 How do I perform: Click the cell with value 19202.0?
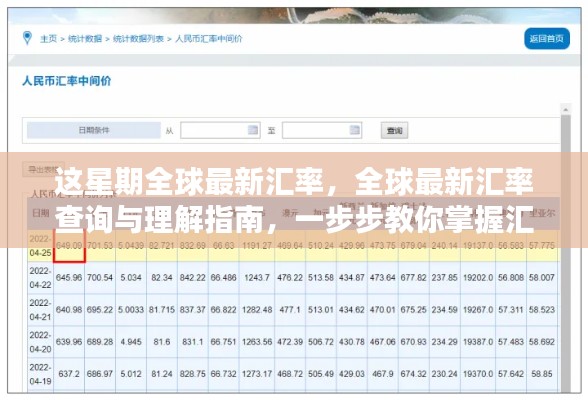pyautogui.click(x=478, y=278)
